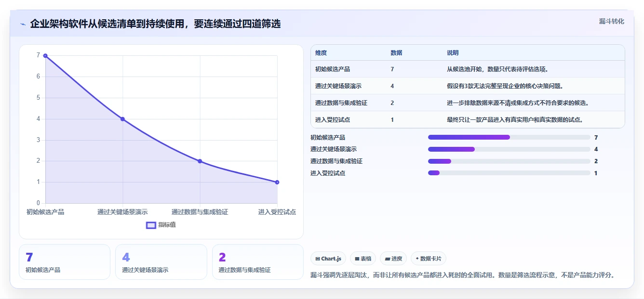The height and width of the screenshot is (299, 644).
Task: Click the star icon in the 数据卡片 chip
Action: [x=417, y=259]
